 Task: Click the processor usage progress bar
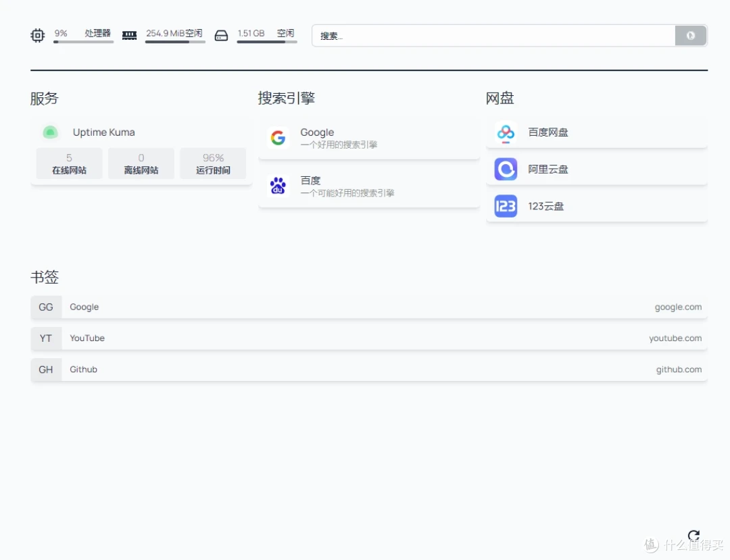tap(83, 42)
